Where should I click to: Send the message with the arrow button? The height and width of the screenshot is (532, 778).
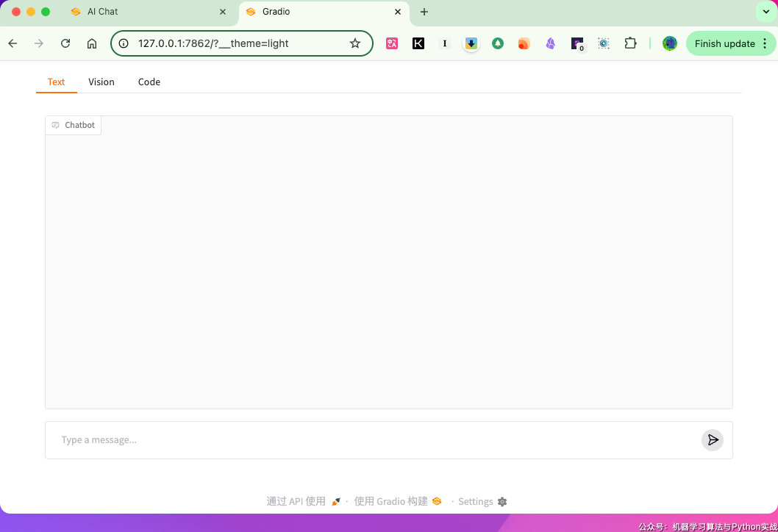tap(712, 439)
